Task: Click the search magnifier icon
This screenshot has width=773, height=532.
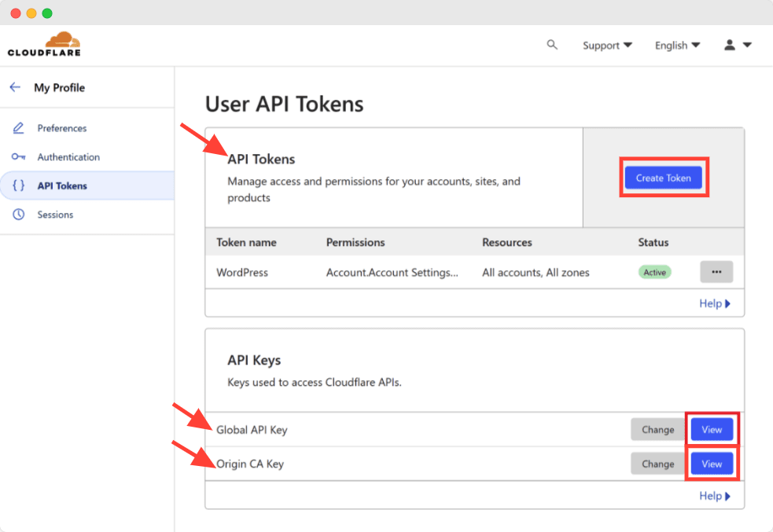Action: coord(552,45)
